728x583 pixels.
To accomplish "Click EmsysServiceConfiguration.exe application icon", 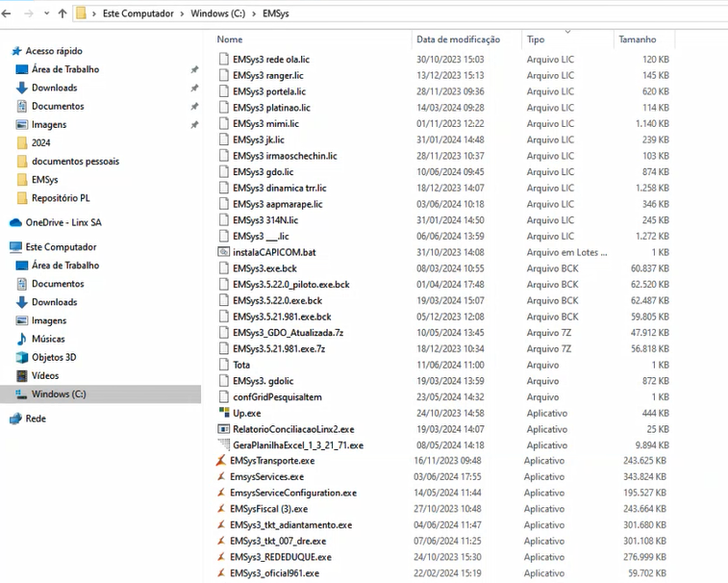I will pos(221,493).
